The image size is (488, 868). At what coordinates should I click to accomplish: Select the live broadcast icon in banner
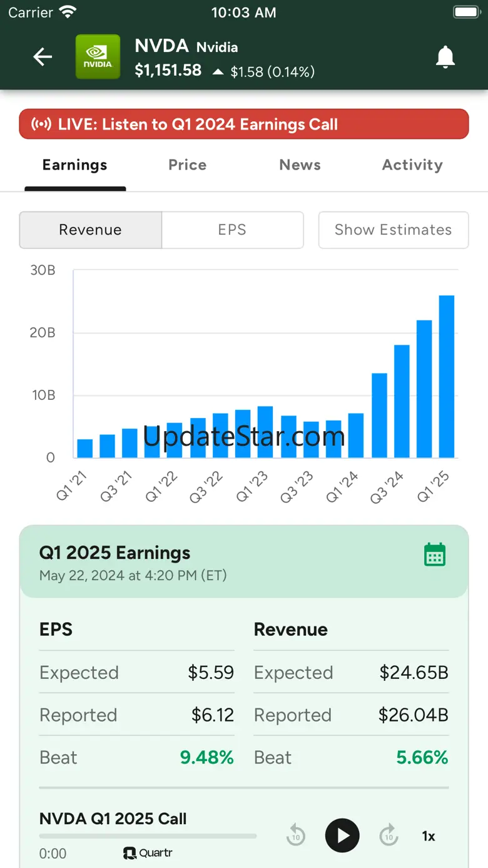41,124
